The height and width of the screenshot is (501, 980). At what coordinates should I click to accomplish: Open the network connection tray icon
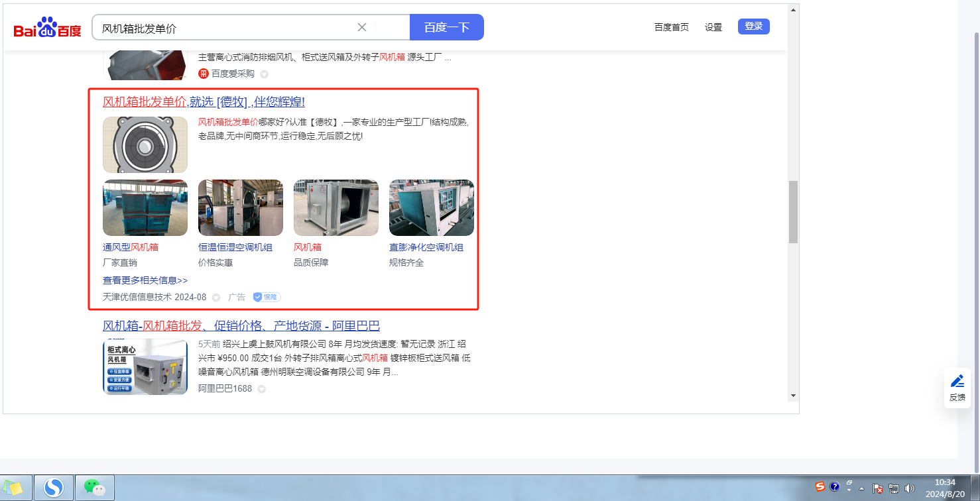(893, 488)
